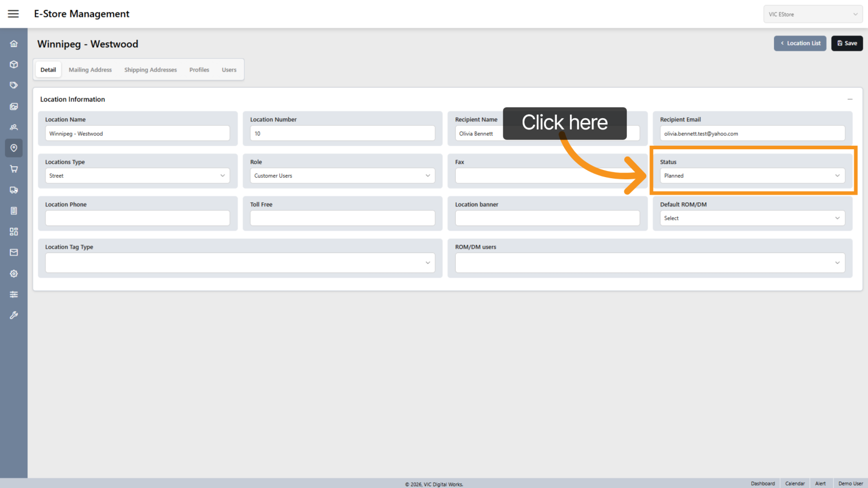Expand the Role dropdown showing Customer Users
This screenshot has height=488, width=868.
[342, 176]
